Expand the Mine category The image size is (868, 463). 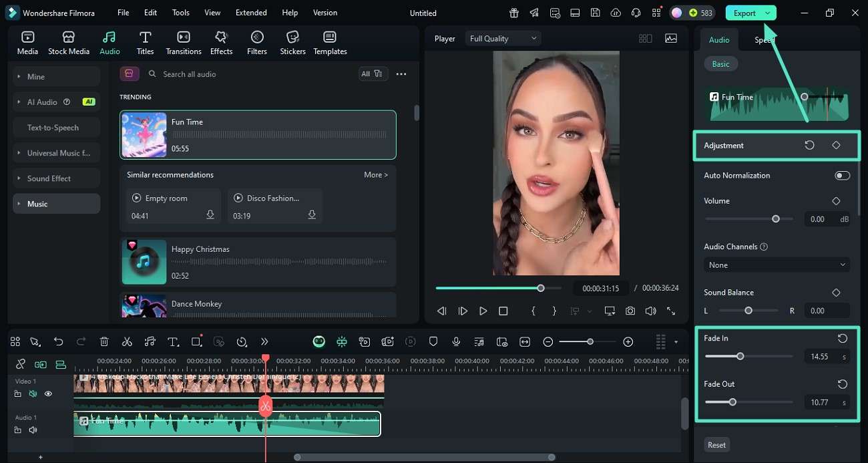(57, 77)
